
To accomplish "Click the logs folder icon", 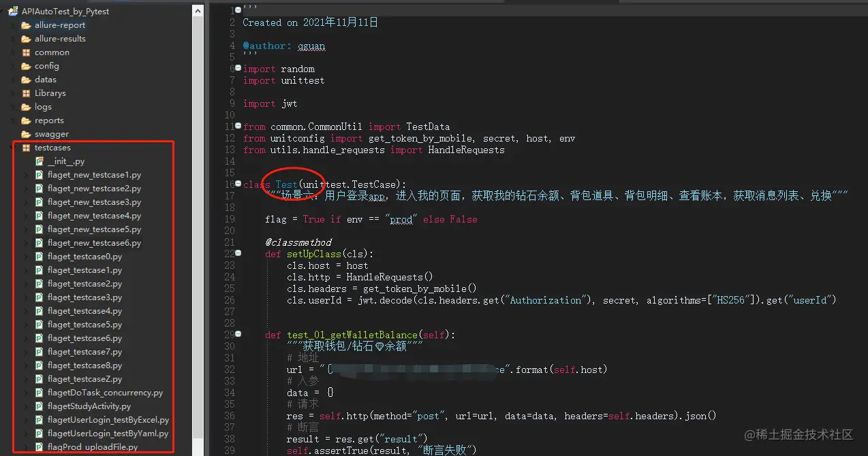I will point(26,107).
